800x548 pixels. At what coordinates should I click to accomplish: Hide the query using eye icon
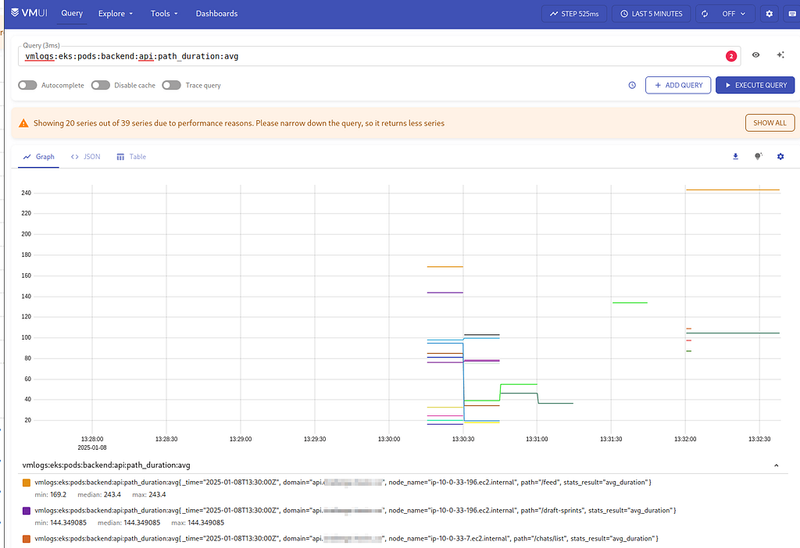pos(756,56)
